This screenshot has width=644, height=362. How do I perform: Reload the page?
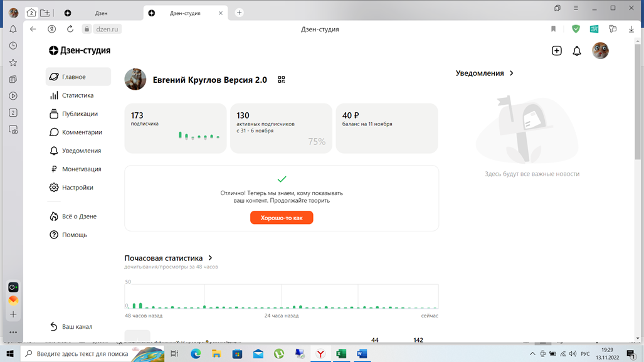70,29
